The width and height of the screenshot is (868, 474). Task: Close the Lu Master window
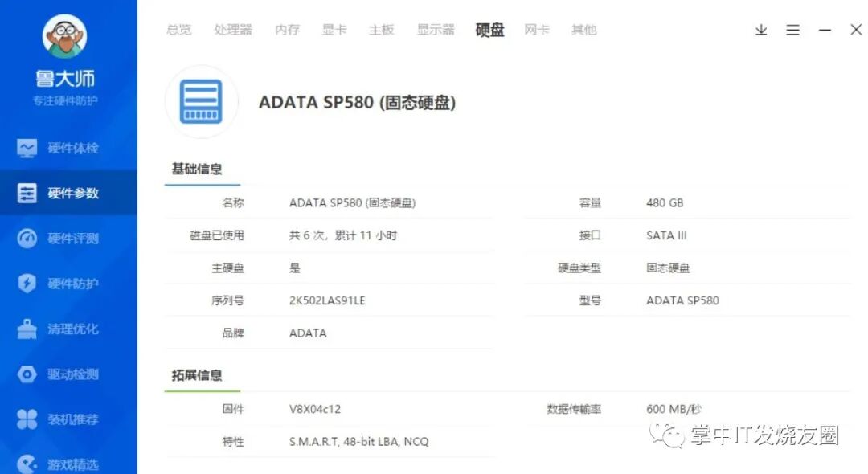pyautogui.click(x=856, y=30)
